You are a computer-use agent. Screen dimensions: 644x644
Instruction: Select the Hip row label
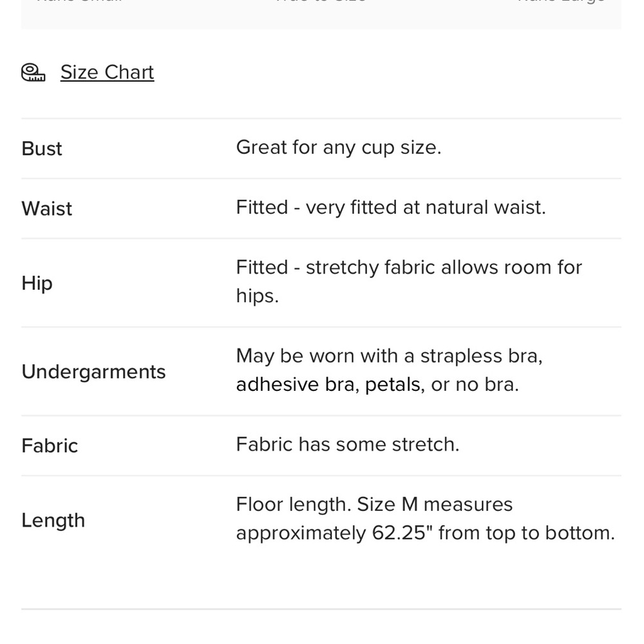pos(37,283)
